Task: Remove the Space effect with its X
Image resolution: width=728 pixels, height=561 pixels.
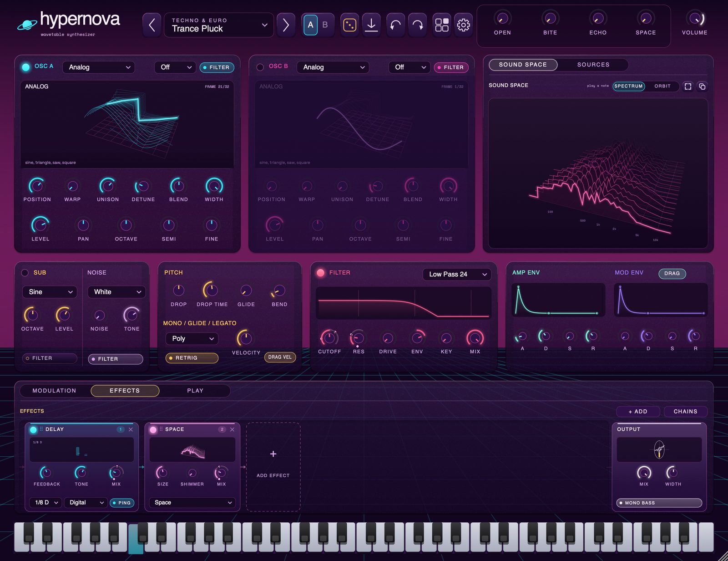Action: click(232, 429)
